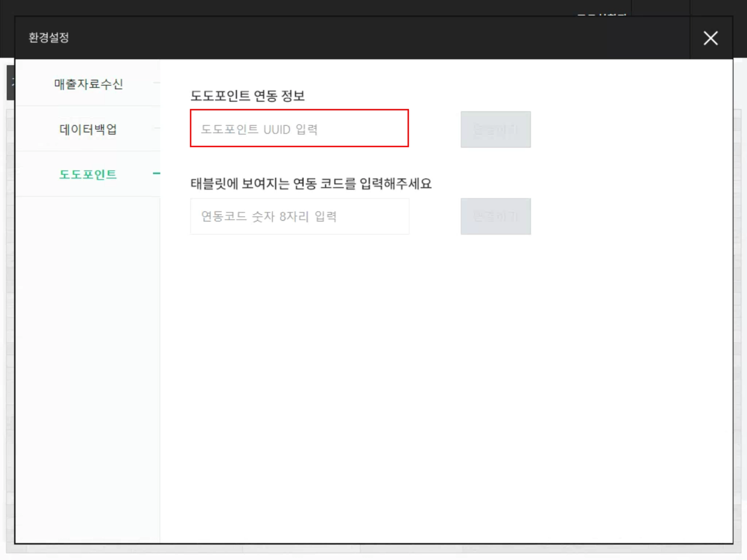Click the empty area below the sidebar tabs
Screen dimensions: 747x560
(x=88, y=365)
